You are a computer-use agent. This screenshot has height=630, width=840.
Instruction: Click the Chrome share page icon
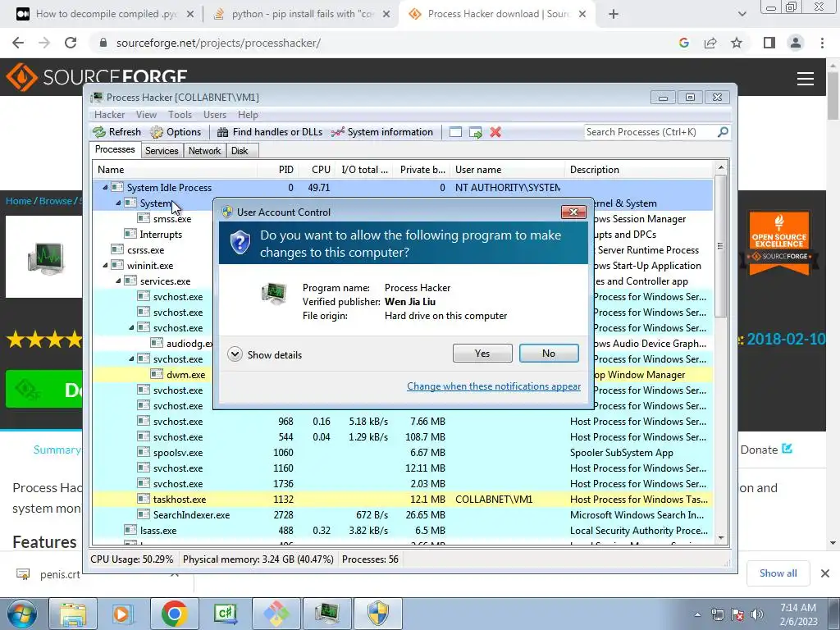point(710,43)
